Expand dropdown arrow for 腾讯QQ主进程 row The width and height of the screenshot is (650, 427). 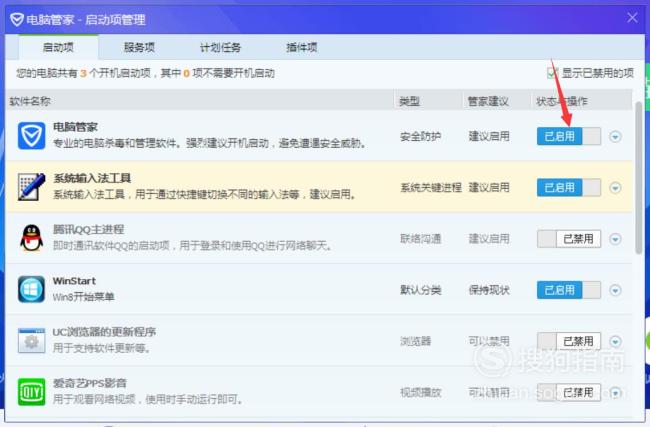(615, 239)
